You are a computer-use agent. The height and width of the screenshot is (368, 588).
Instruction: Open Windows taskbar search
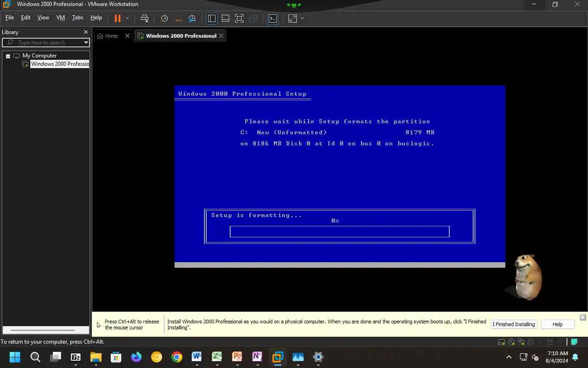point(35,357)
